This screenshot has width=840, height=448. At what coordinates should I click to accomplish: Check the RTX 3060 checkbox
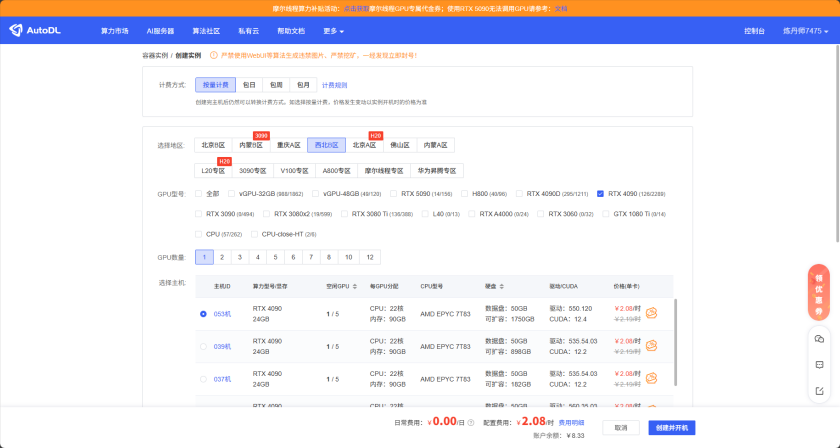(x=541, y=214)
